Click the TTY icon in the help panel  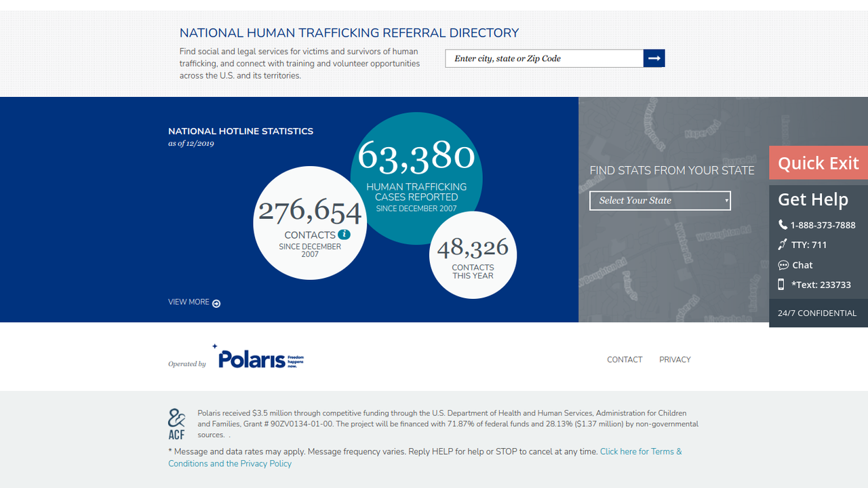pos(783,245)
